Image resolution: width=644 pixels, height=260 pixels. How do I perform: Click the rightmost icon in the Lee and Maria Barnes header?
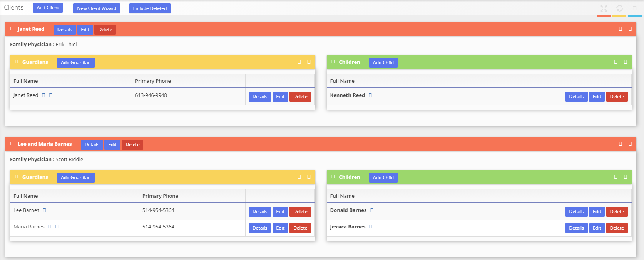pos(630,144)
